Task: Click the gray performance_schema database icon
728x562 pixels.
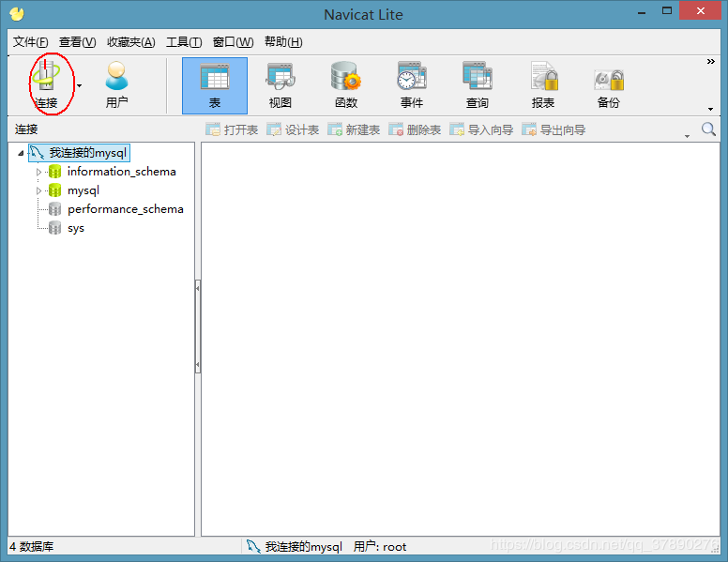Action: pyautogui.click(x=54, y=209)
